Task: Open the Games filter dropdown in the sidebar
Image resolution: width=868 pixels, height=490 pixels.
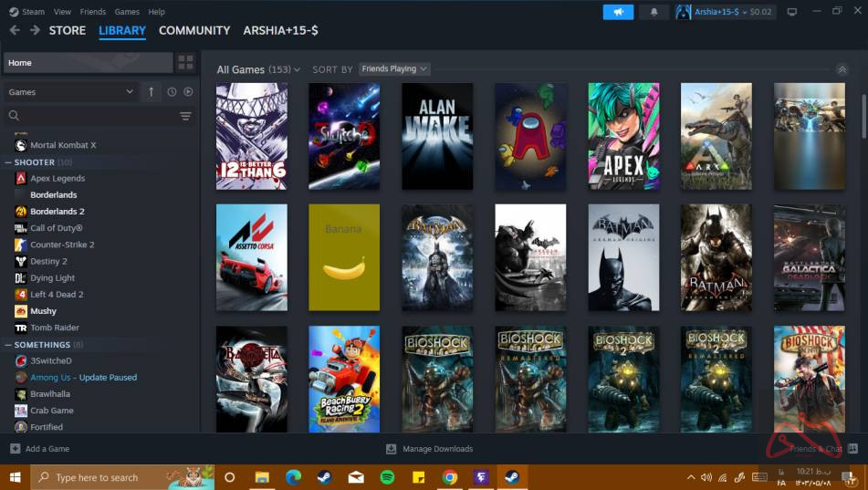Action: click(70, 92)
